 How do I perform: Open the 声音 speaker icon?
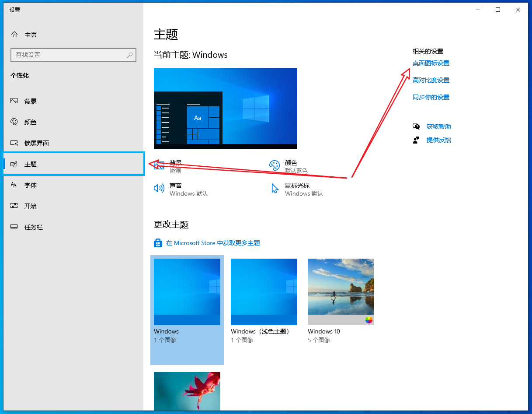[x=159, y=188]
